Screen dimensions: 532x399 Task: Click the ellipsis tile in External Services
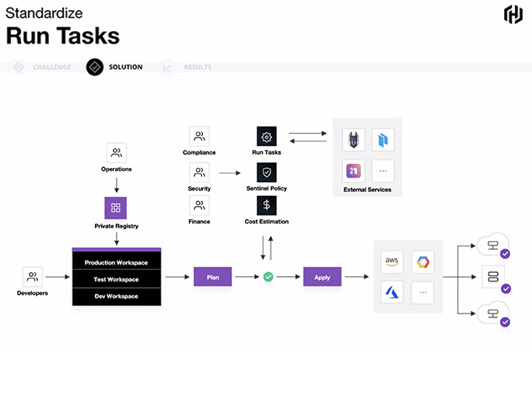click(x=383, y=170)
